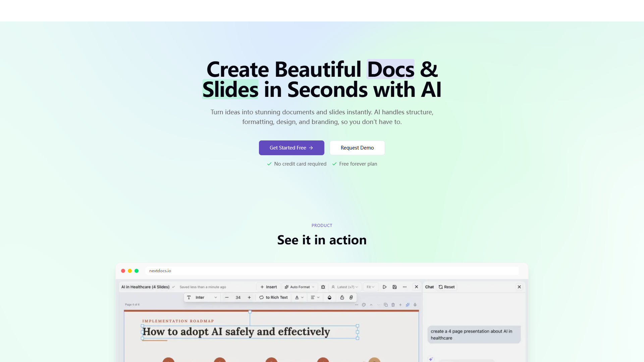Convert using to Rich Text button

(273, 297)
